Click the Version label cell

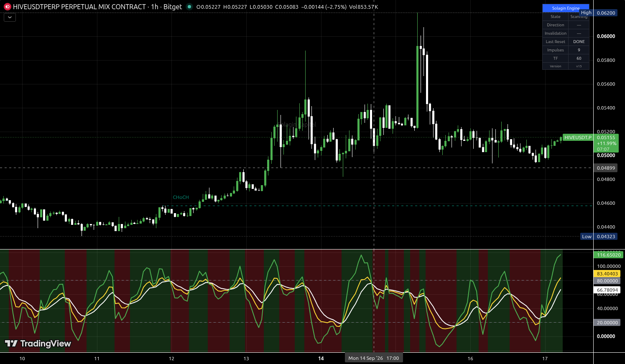coord(556,66)
